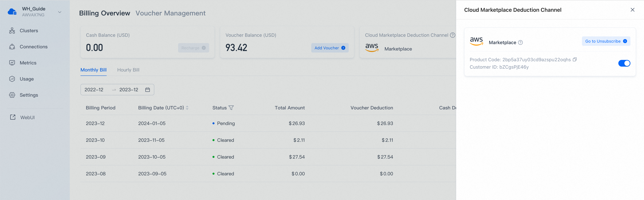Open the calendar icon in date range picker
644x200 pixels.
pos(148,89)
